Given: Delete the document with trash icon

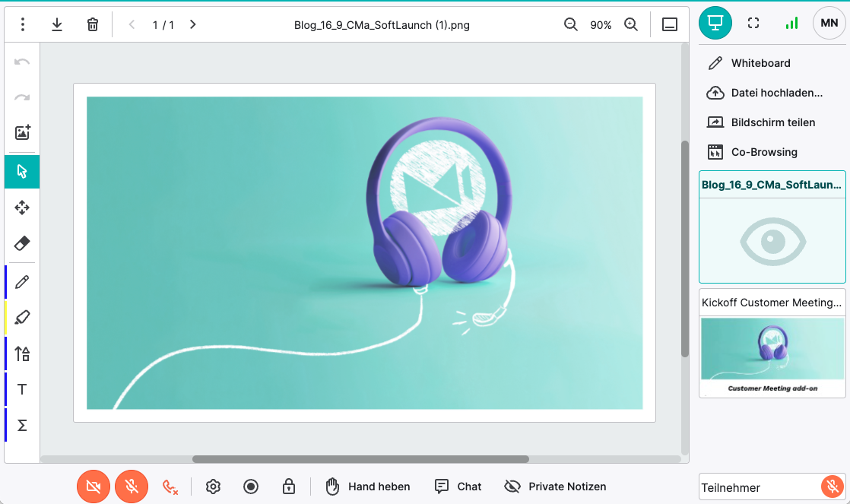Looking at the screenshot, I should click(x=93, y=24).
